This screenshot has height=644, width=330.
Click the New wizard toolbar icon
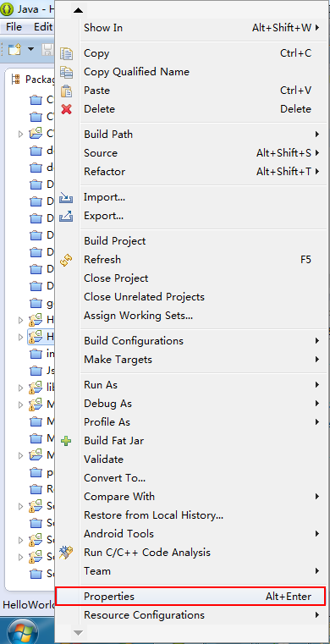(14, 50)
